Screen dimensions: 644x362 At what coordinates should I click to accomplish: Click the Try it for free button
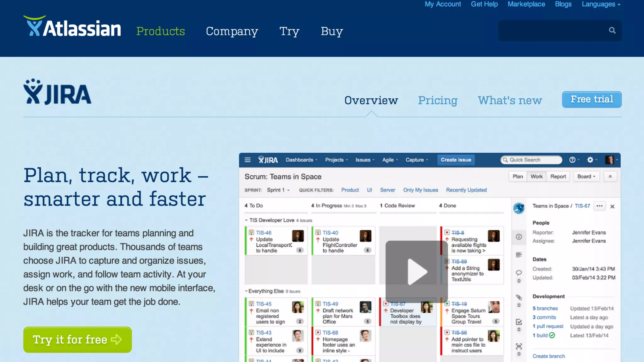[x=77, y=340]
